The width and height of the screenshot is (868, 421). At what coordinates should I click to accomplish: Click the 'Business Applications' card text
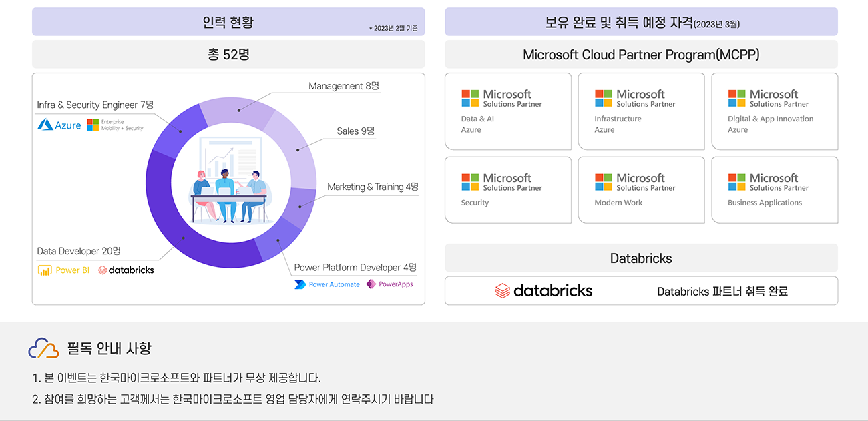[765, 203]
